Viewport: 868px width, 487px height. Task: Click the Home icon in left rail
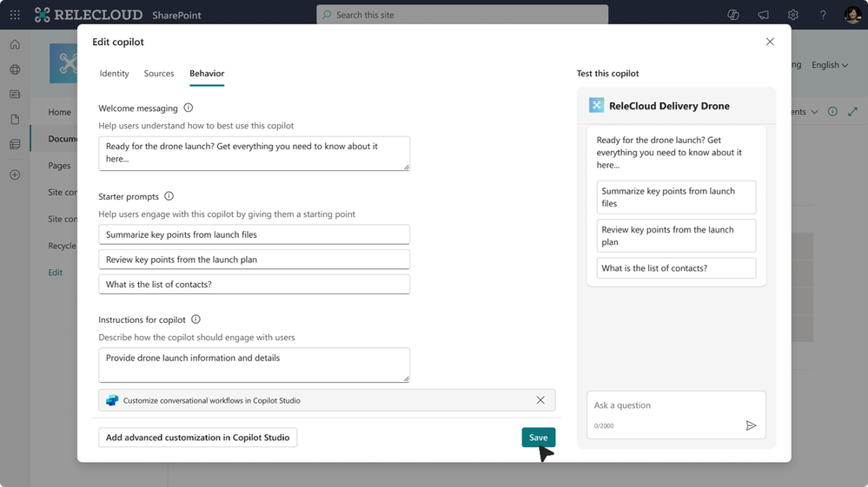point(15,45)
